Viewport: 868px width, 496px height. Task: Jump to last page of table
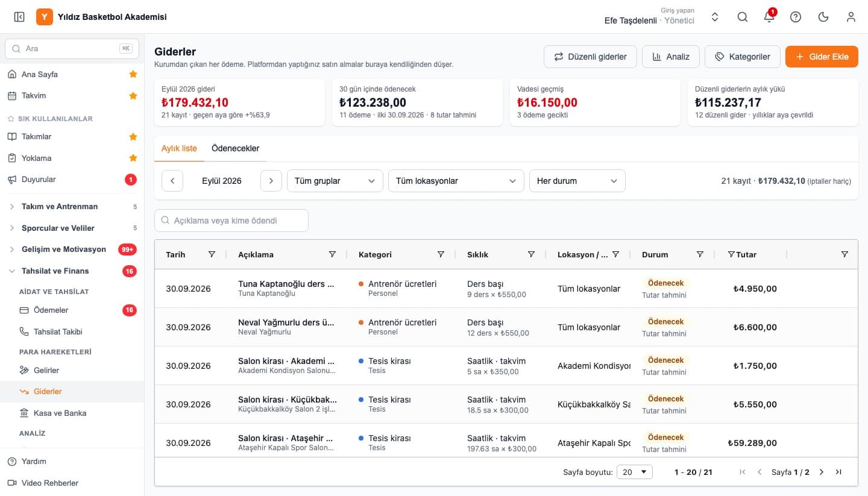[x=838, y=472]
